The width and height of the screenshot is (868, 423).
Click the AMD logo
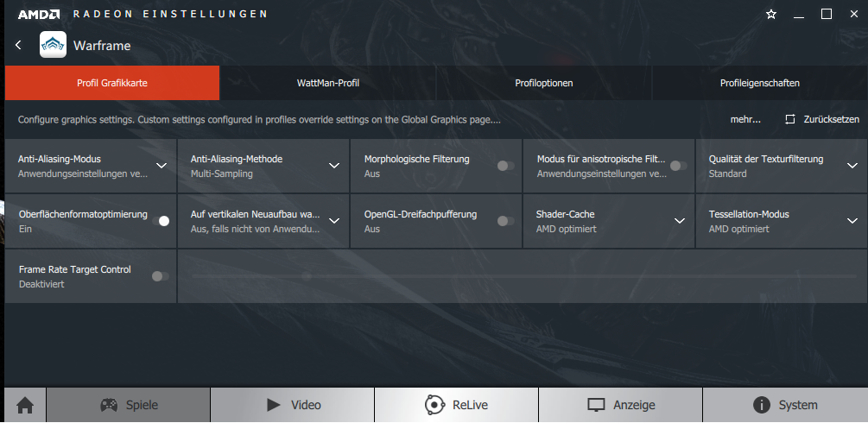tap(39, 14)
